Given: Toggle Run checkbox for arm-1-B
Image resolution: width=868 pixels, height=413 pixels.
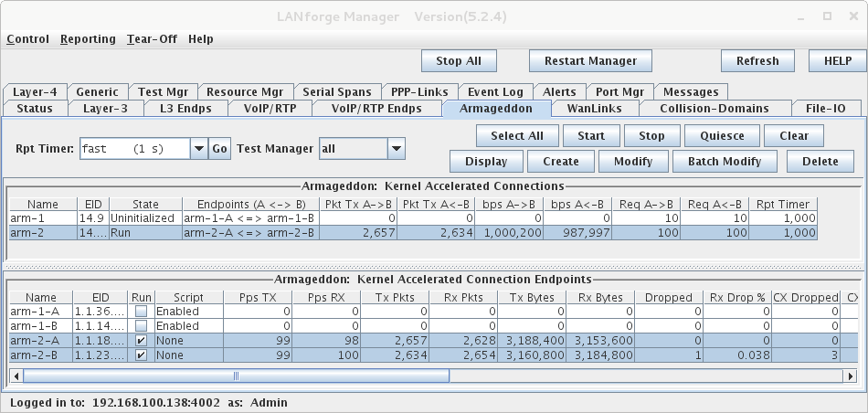Looking at the screenshot, I should pos(142,326).
